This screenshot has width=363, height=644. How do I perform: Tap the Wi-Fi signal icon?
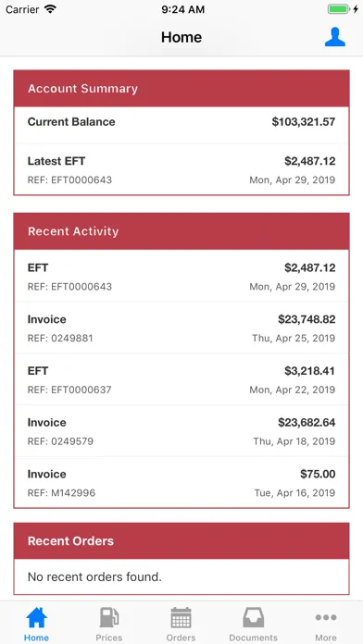(x=50, y=9)
